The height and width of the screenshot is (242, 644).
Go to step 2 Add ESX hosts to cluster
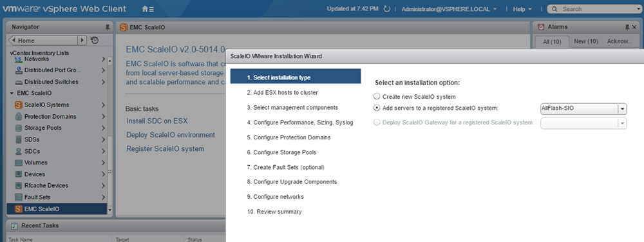[x=282, y=92]
